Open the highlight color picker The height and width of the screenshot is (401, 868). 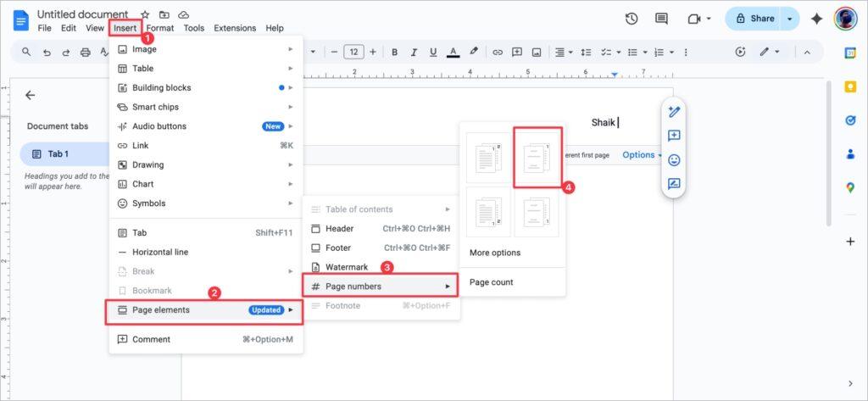pos(473,52)
